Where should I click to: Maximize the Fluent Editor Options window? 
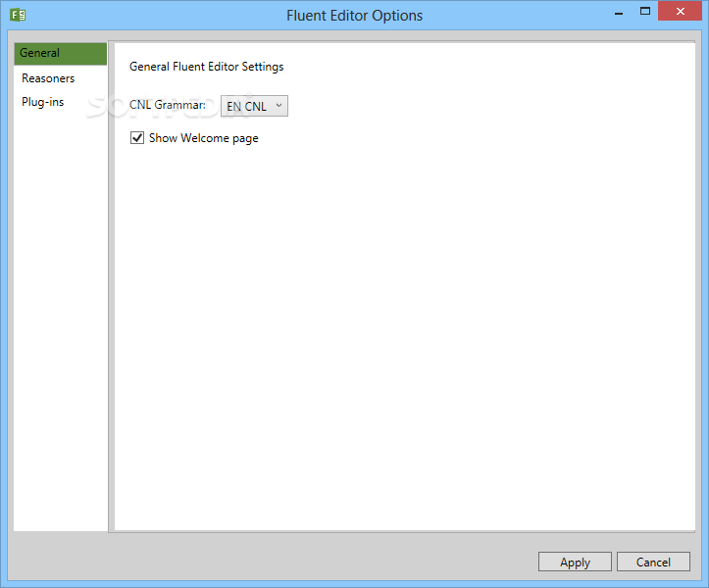click(x=645, y=12)
